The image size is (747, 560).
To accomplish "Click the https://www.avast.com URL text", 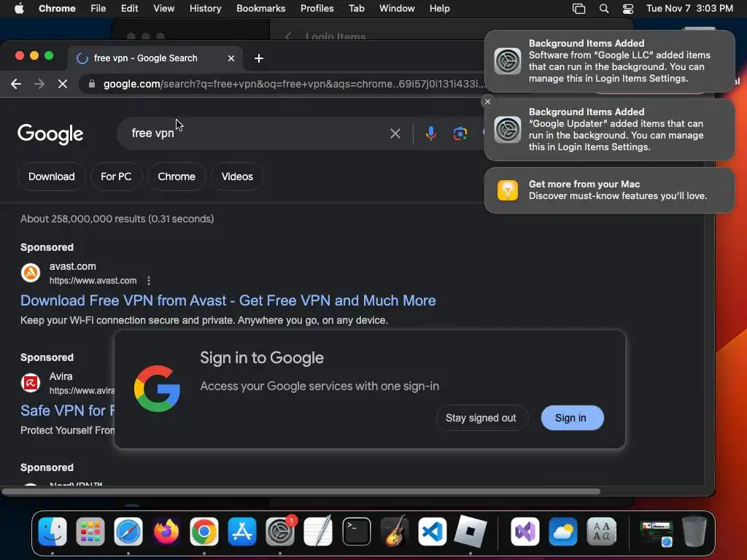I will [x=93, y=281].
